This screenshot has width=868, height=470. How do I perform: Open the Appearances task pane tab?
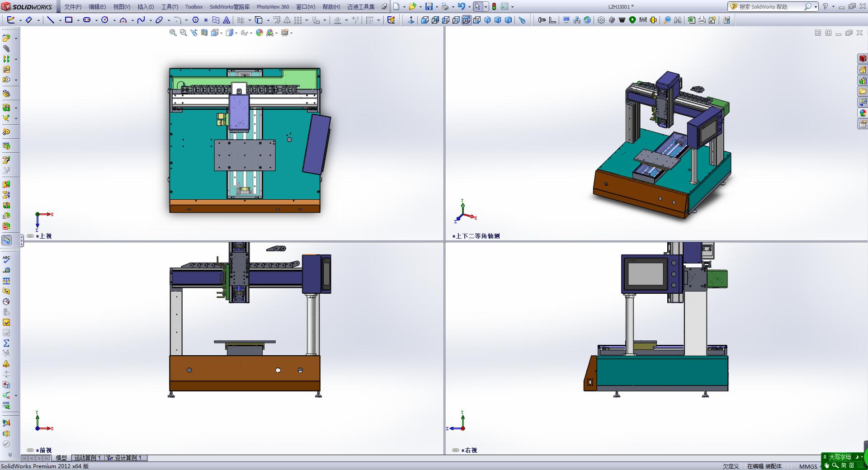[863, 113]
